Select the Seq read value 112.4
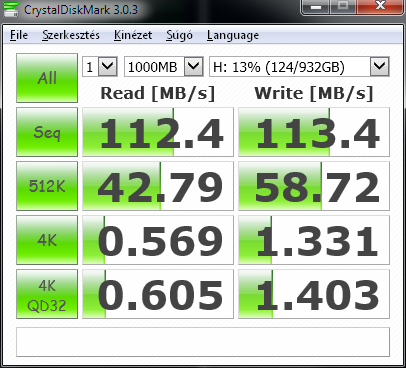Viewport: 406px width, 368px height. pos(158,132)
